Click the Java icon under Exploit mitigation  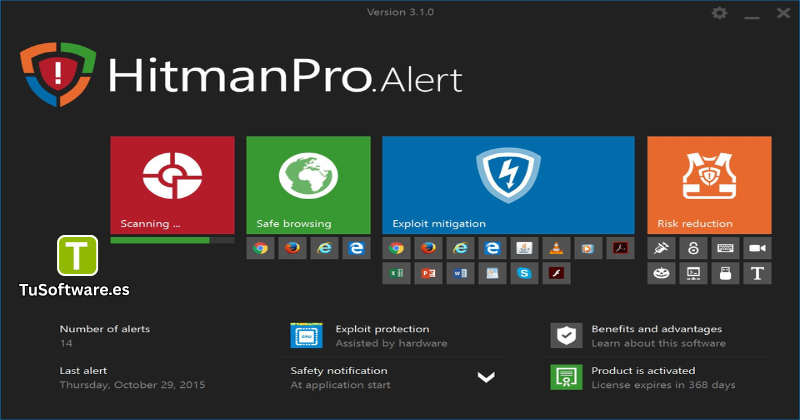click(524, 249)
